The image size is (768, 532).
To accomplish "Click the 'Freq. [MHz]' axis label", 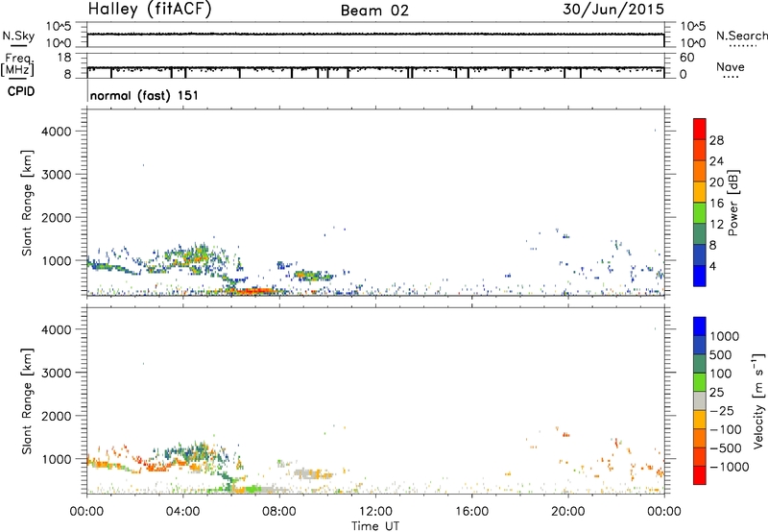I will pyautogui.click(x=18, y=64).
